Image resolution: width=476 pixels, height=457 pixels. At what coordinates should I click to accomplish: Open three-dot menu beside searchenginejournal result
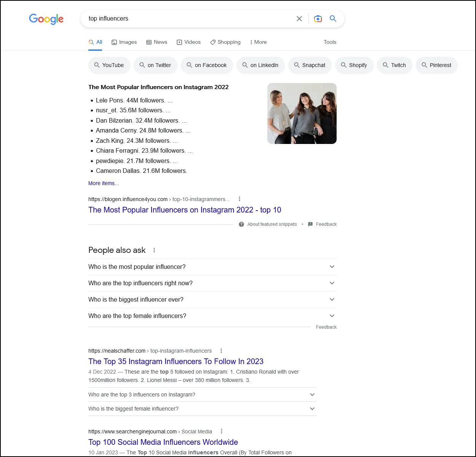click(222, 431)
